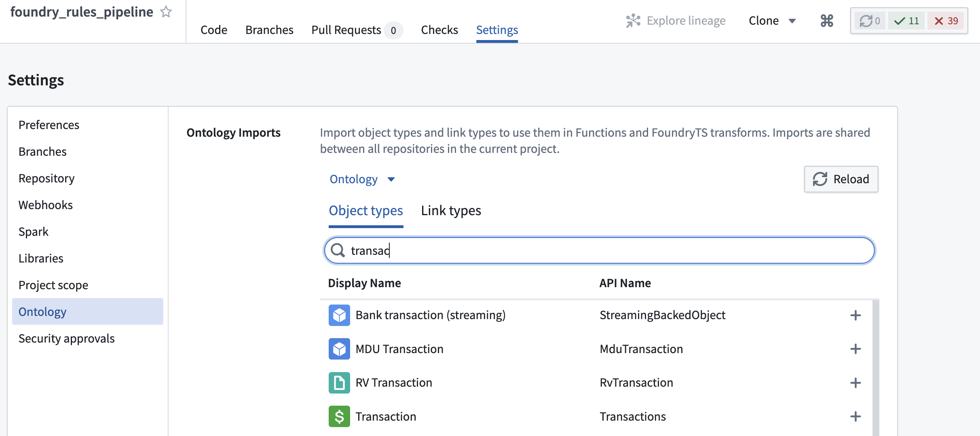Click the Transaction dollar-sign icon
Image resolution: width=980 pixels, height=436 pixels.
point(339,416)
